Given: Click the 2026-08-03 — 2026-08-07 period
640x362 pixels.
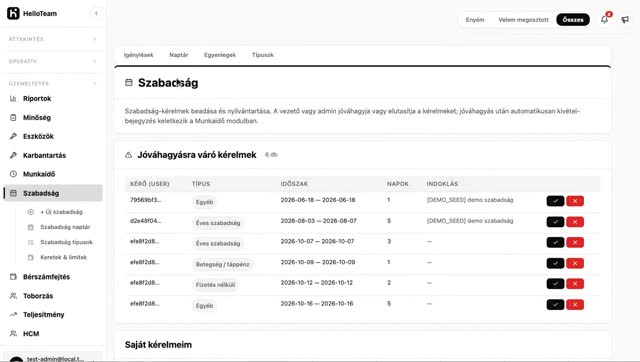Looking at the screenshot, I should click(x=318, y=221).
